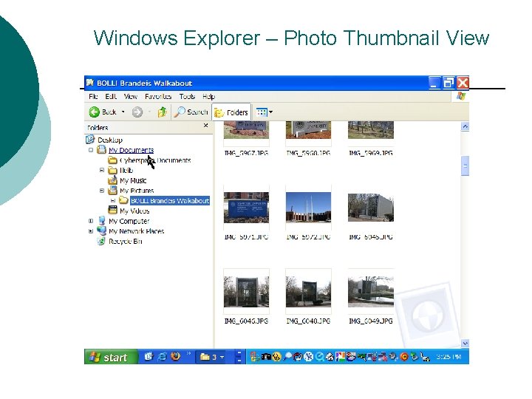Collapse the My Documents tree node

(91, 150)
